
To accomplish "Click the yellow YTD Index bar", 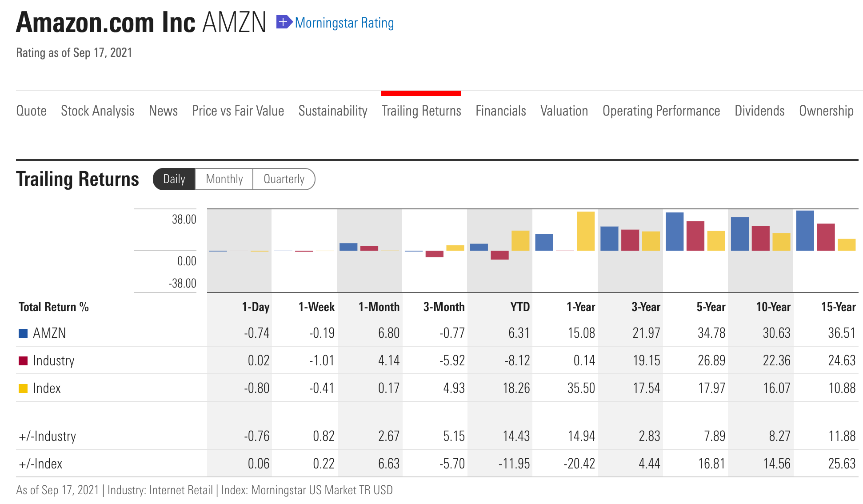I will coord(520,240).
